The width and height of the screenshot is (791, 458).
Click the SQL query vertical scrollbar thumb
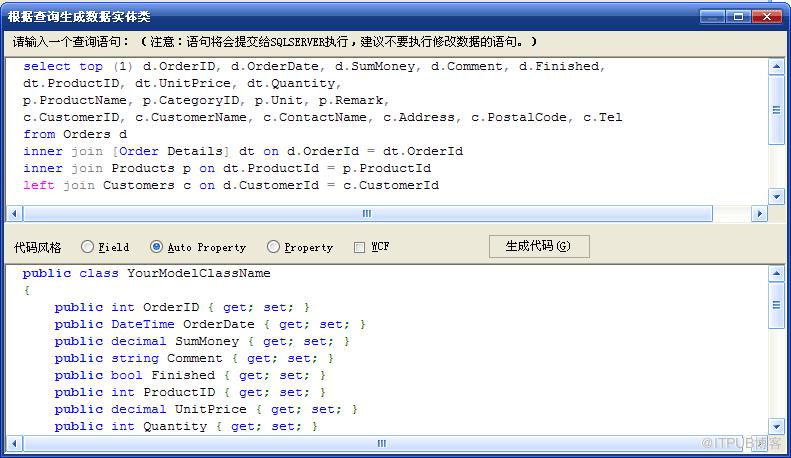point(776,110)
